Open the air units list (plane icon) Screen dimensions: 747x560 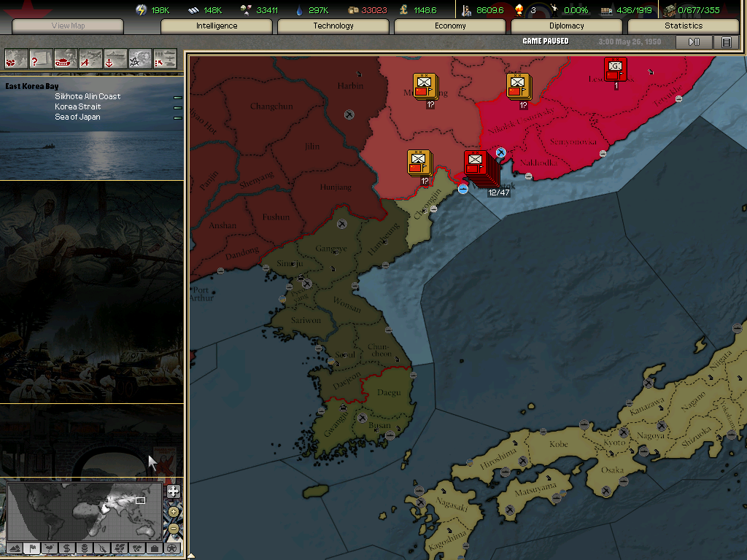[90, 58]
